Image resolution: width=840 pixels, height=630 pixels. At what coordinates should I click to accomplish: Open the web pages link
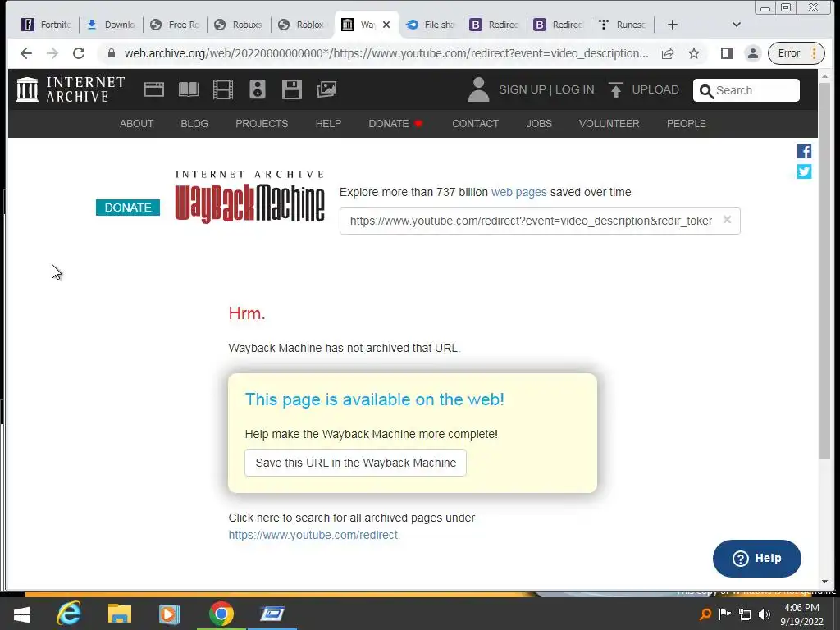tap(519, 192)
